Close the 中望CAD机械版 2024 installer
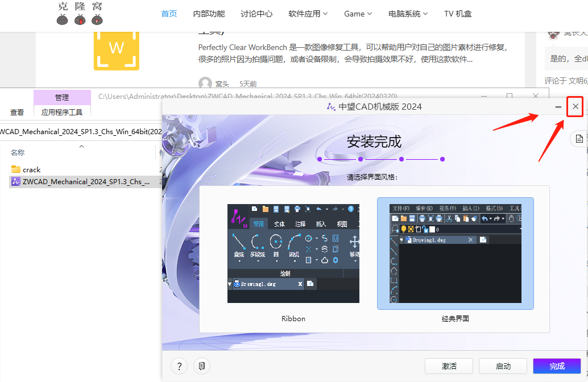The image size is (588, 382). [x=575, y=107]
